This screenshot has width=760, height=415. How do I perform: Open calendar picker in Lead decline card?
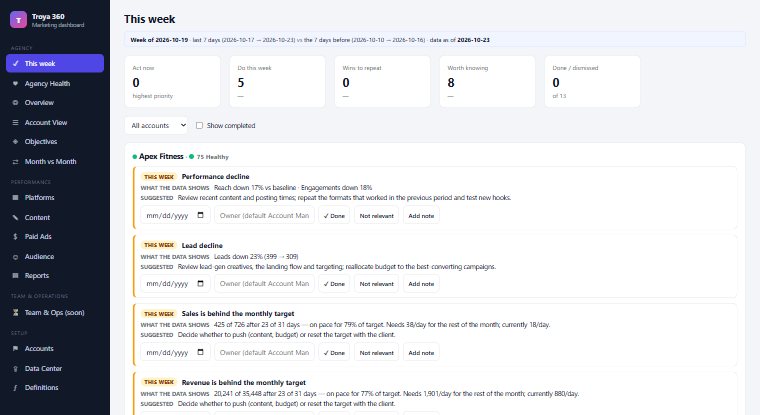tap(201, 284)
